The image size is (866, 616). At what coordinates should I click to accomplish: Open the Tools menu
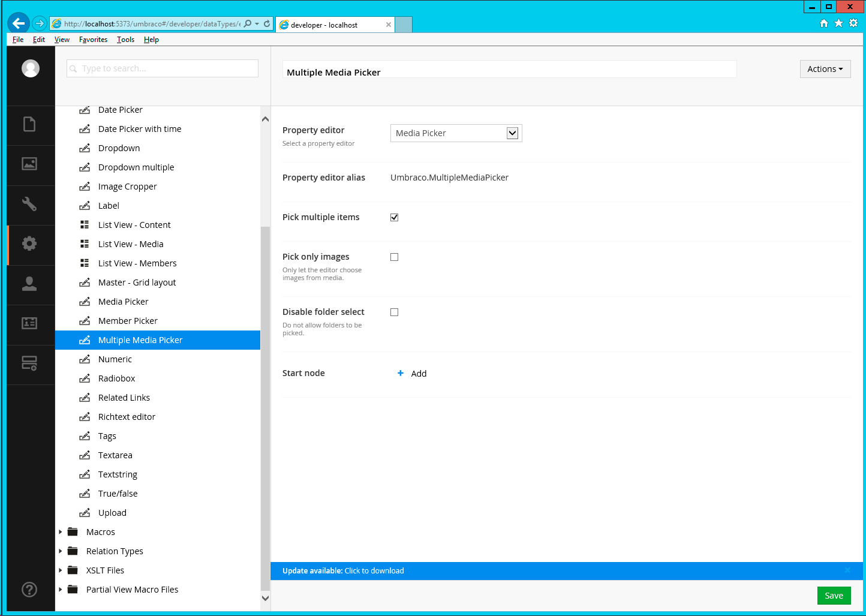pos(126,40)
